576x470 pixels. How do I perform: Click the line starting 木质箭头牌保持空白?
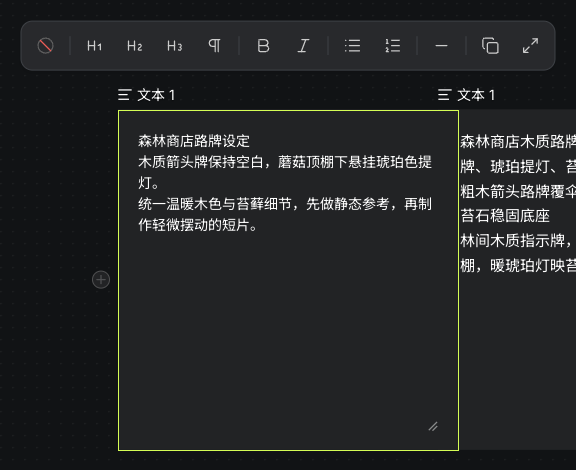coord(285,162)
